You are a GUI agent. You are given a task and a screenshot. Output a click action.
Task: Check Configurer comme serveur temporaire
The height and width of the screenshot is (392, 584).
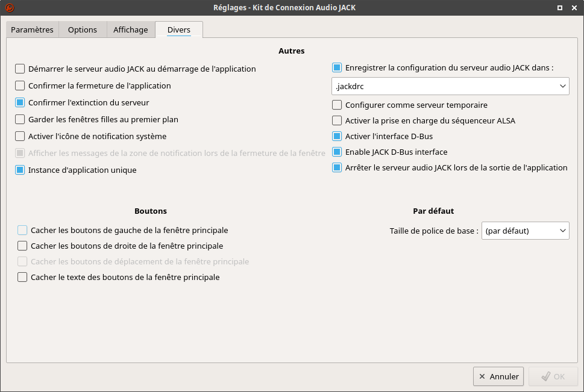337,105
